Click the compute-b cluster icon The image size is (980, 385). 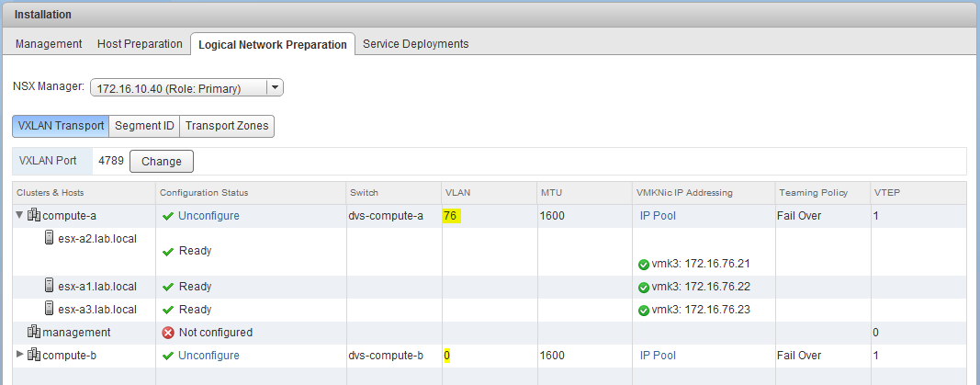tap(34, 355)
